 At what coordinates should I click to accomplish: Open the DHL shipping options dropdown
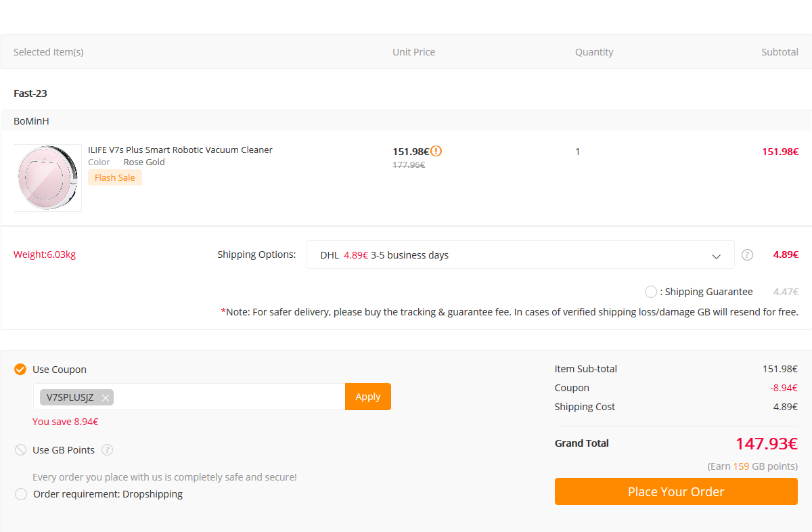click(x=520, y=255)
